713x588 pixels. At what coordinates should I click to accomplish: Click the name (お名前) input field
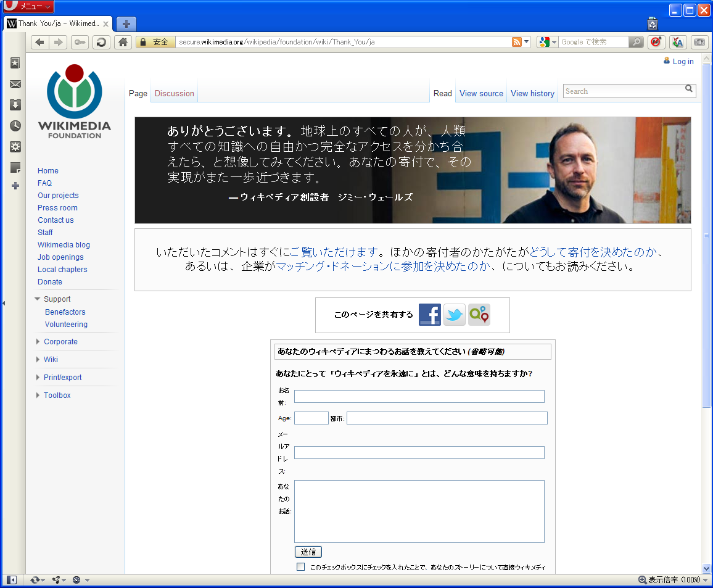pos(419,397)
